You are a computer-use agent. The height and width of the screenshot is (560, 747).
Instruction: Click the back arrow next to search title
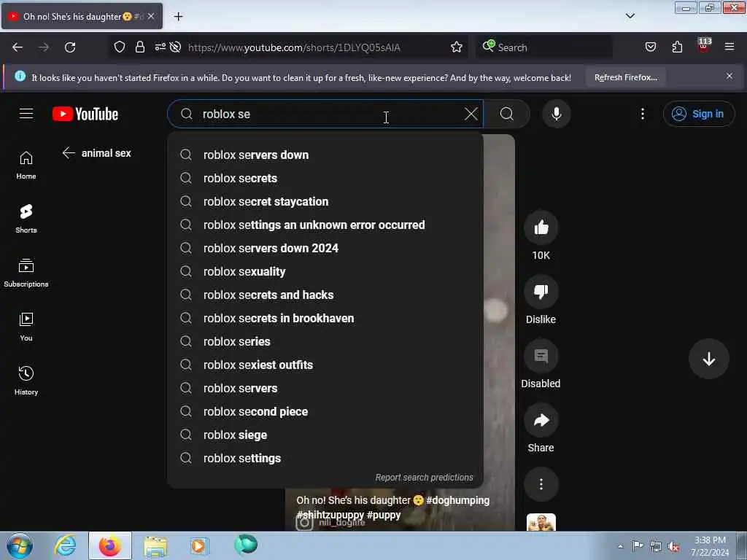[x=69, y=153]
